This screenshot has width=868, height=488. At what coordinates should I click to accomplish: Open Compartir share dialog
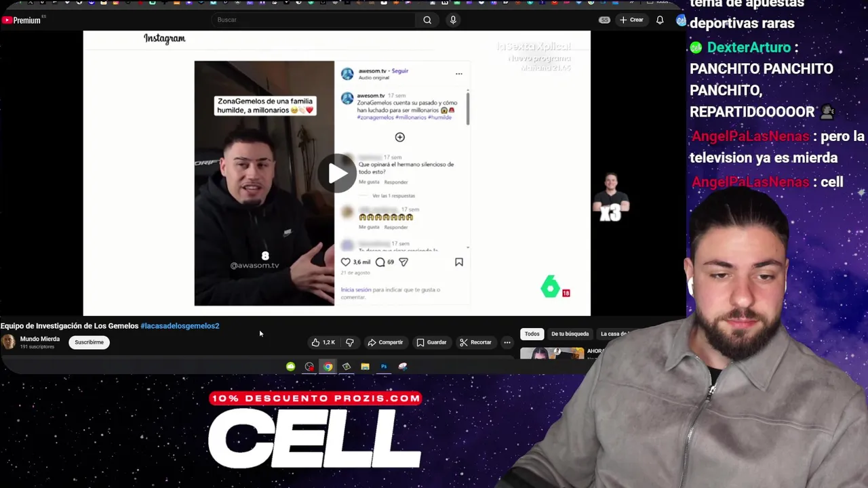(x=385, y=342)
